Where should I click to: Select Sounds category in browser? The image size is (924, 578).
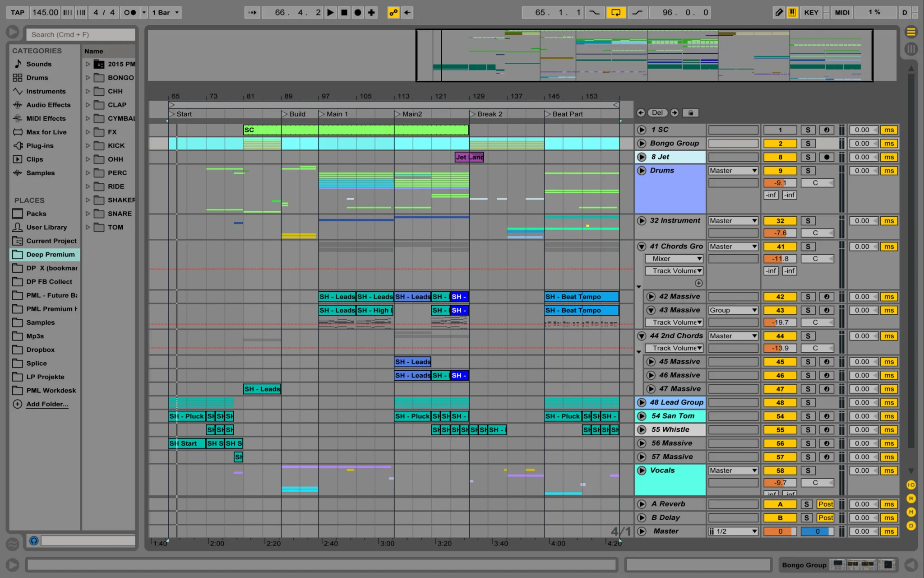(39, 64)
